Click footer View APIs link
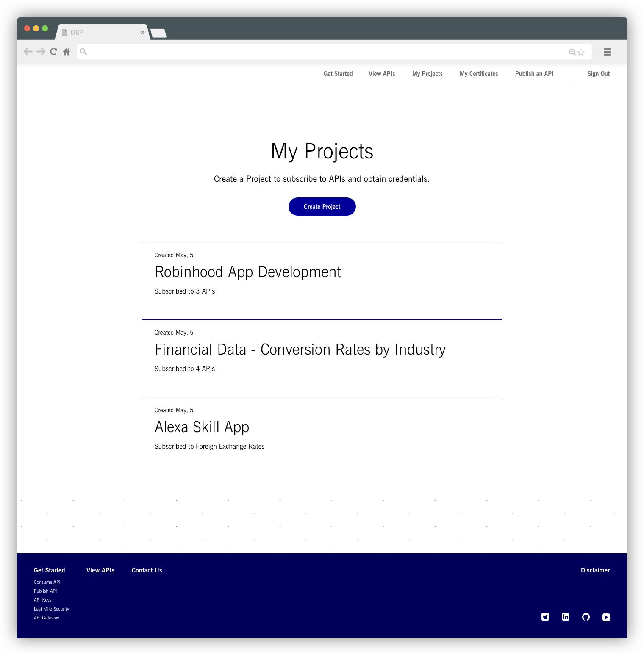Viewport: 644px width, 655px height. point(100,570)
